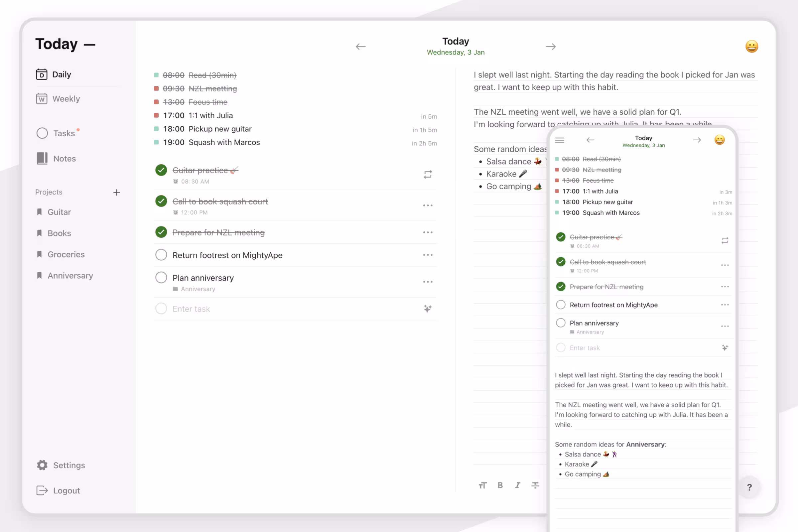Check off Return footrest on MightyApe desktop task

click(161, 255)
